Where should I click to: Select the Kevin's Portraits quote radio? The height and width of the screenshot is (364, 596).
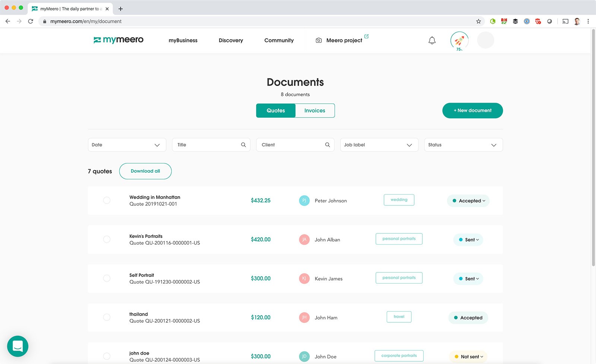[x=107, y=239]
